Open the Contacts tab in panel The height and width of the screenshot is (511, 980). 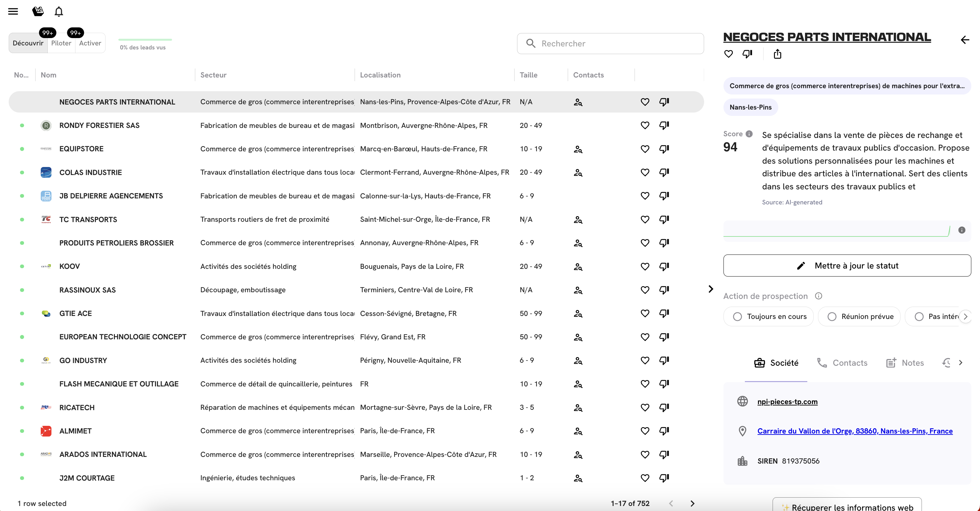click(842, 363)
